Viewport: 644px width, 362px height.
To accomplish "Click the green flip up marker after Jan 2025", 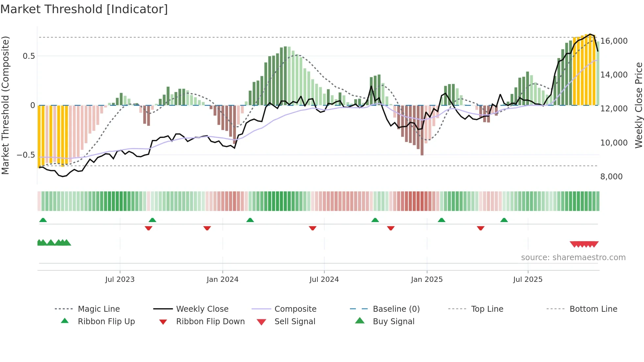I will coord(441,220).
